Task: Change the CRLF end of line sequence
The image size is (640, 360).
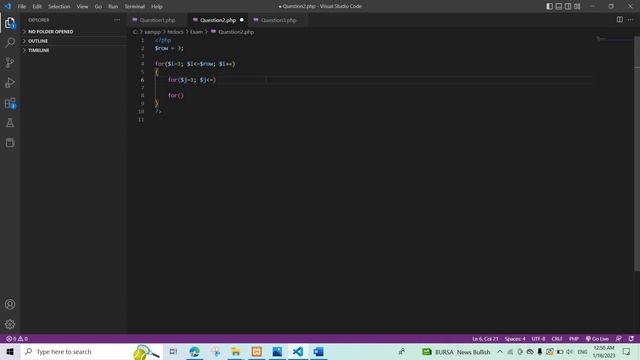Action: tap(557, 339)
